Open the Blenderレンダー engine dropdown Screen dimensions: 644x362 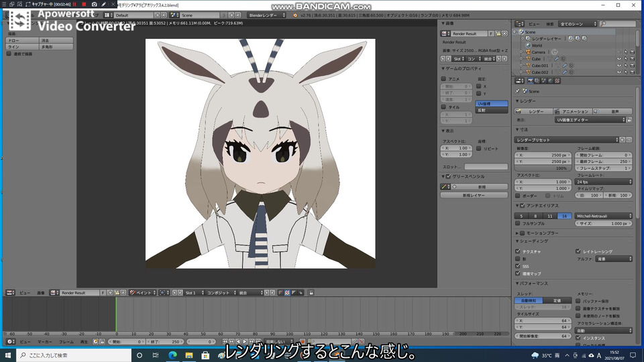pos(266,15)
